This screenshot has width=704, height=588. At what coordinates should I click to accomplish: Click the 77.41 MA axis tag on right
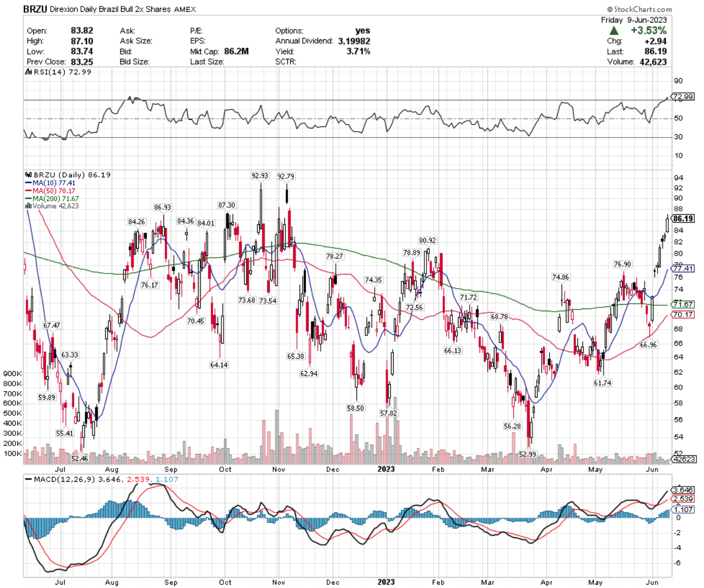(683, 268)
